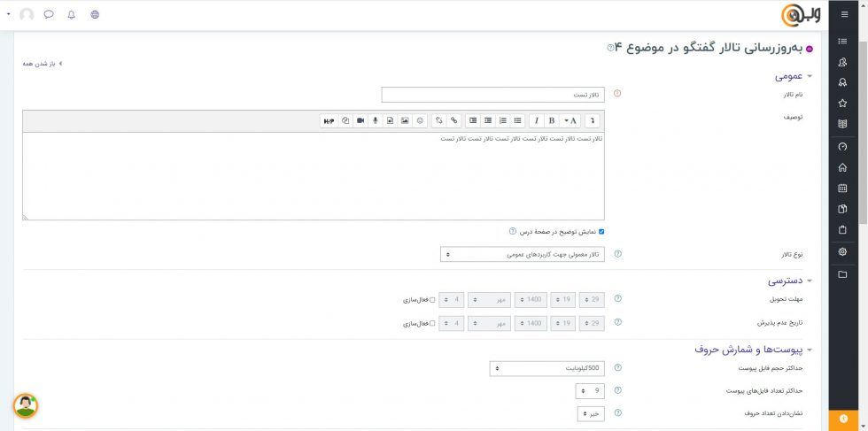Open the calendar icon in right sidebar
The width and height of the screenshot is (868, 431).
coord(842,188)
